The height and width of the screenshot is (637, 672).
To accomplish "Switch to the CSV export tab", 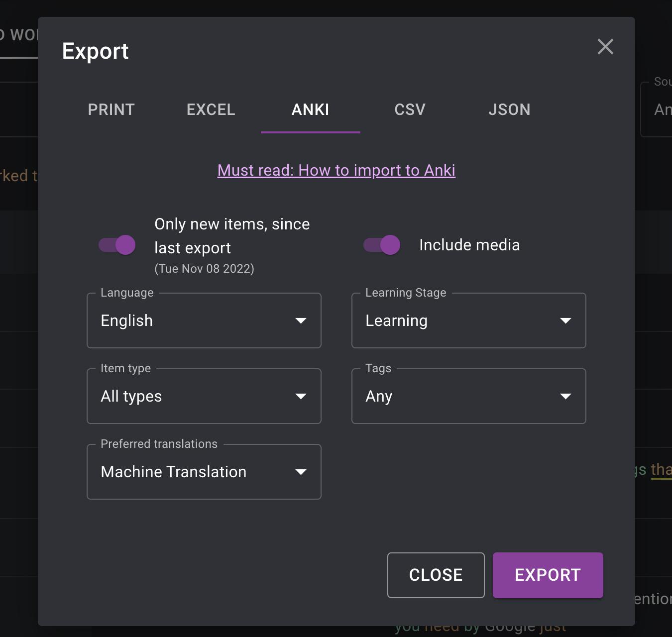I will (x=410, y=109).
